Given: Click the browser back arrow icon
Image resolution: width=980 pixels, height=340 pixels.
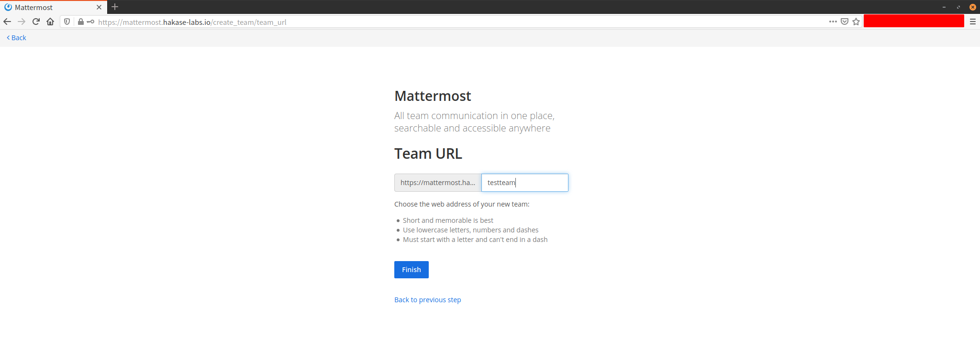Looking at the screenshot, I should click(x=7, y=22).
